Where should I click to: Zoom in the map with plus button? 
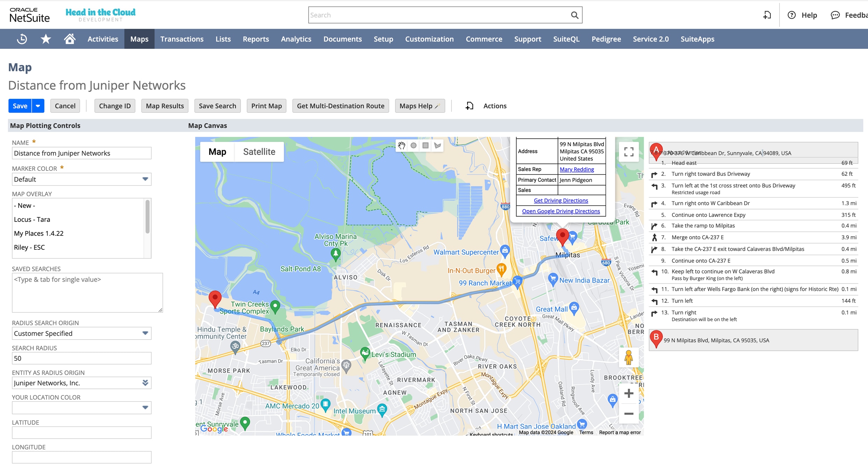[x=628, y=393]
